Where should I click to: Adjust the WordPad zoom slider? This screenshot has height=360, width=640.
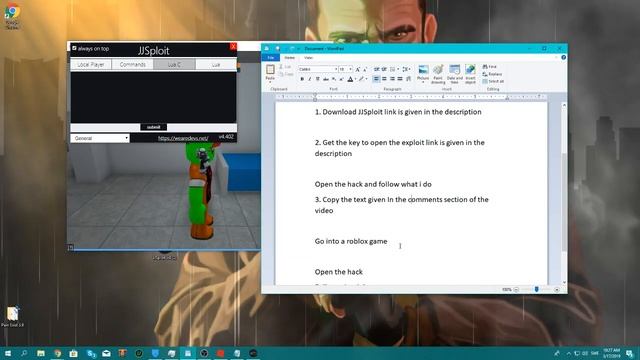coord(536,289)
